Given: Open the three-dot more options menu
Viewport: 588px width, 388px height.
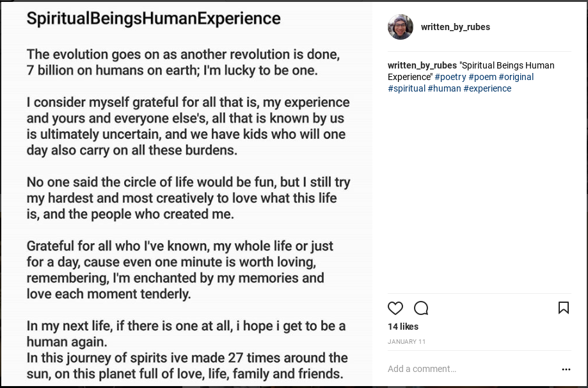Looking at the screenshot, I should click(x=566, y=369).
